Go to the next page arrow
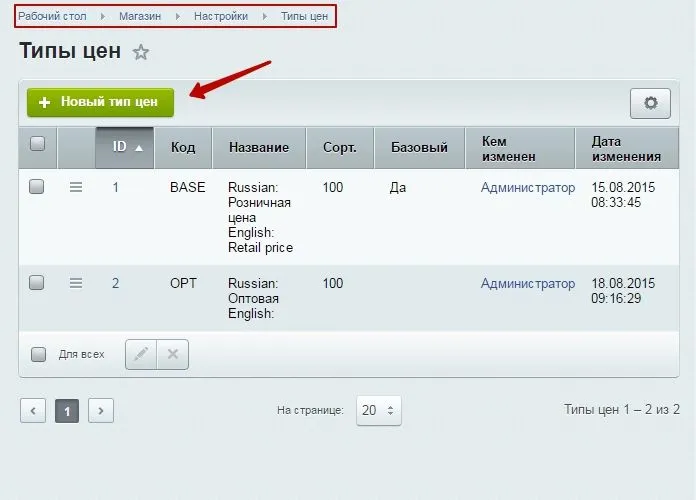The height and width of the screenshot is (500, 696). pyautogui.click(x=101, y=410)
